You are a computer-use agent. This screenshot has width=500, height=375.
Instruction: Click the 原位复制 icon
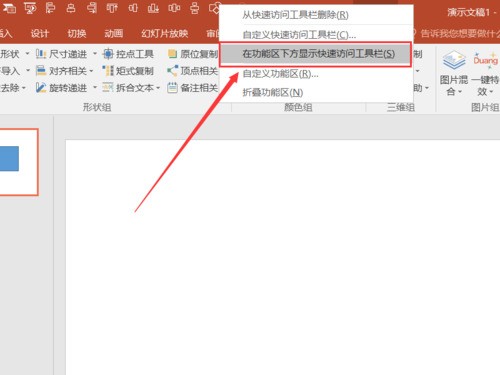pos(172,54)
